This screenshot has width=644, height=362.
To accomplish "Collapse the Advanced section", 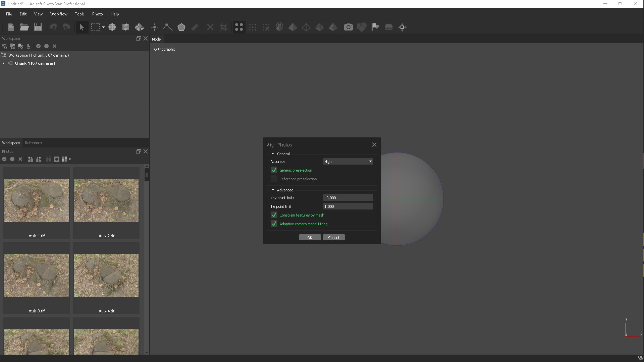I will click(273, 190).
